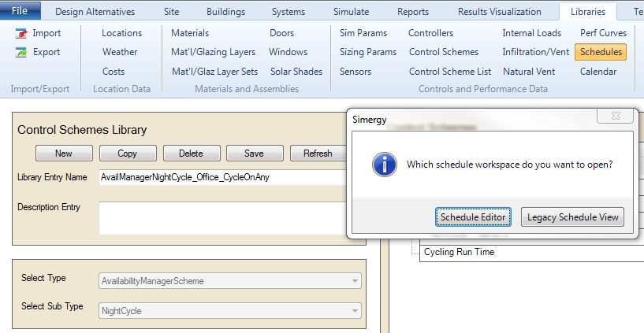Open the Internal Loads library
The height and width of the screenshot is (333, 644).
[531, 33]
